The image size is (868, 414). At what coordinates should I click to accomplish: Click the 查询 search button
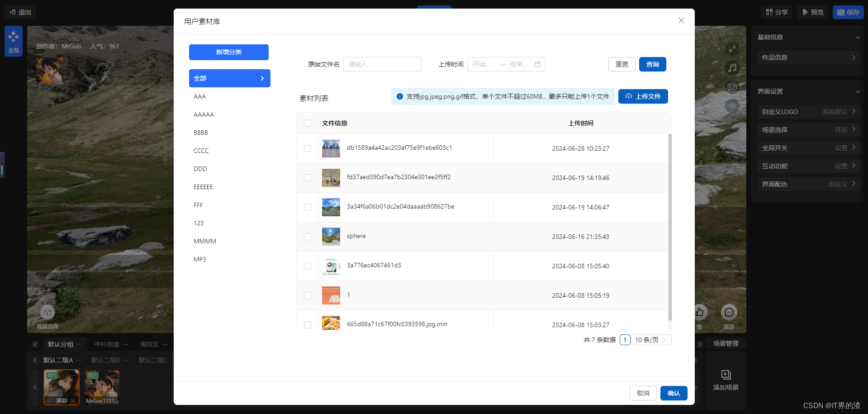pos(653,64)
